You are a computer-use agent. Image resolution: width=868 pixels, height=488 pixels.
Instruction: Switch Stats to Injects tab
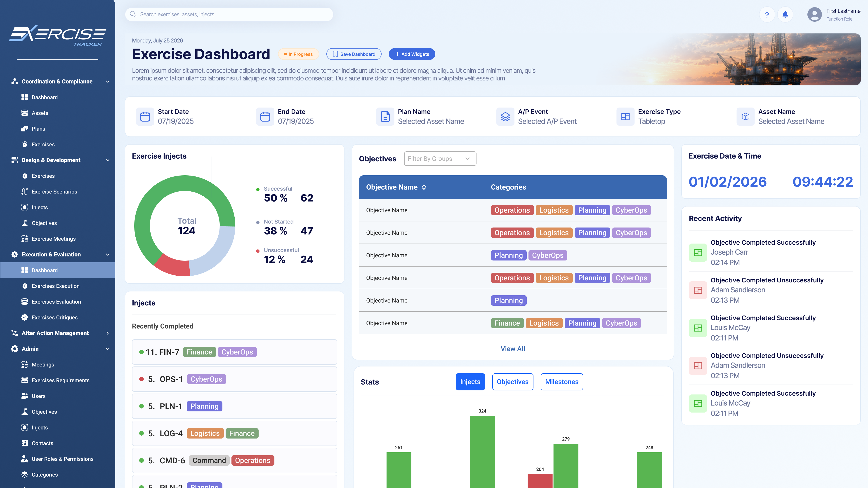pyautogui.click(x=470, y=382)
